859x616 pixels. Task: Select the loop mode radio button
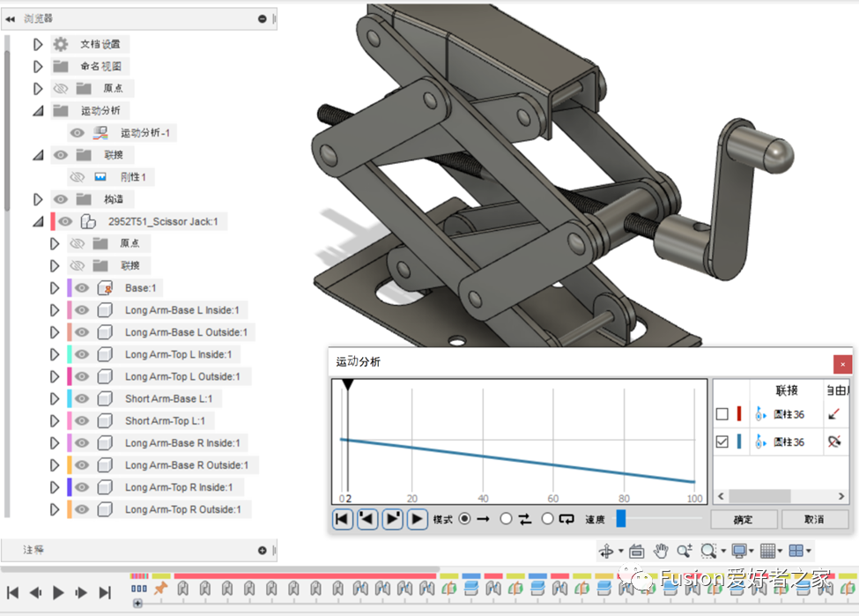547,519
